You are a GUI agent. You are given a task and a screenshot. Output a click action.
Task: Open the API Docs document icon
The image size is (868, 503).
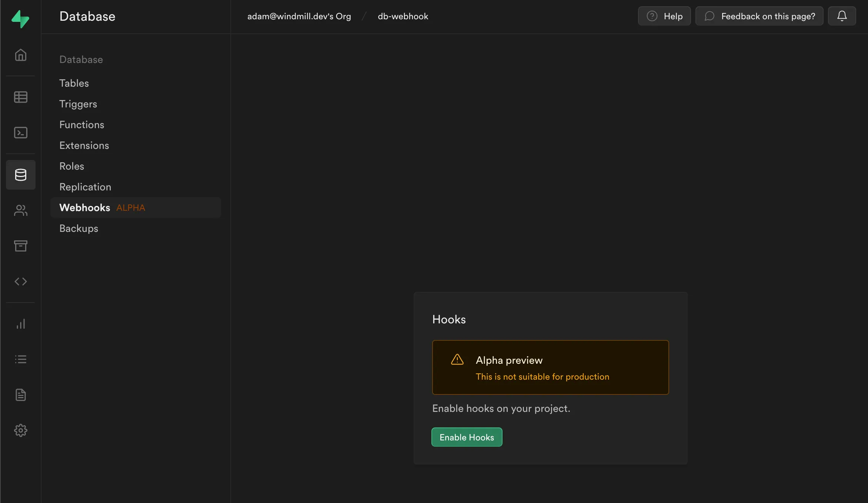click(x=20, y=394)
